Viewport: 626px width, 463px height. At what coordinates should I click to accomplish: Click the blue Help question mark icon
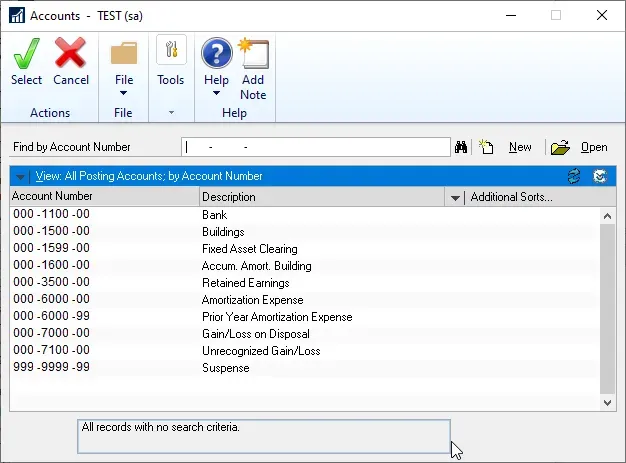point(216,53)
